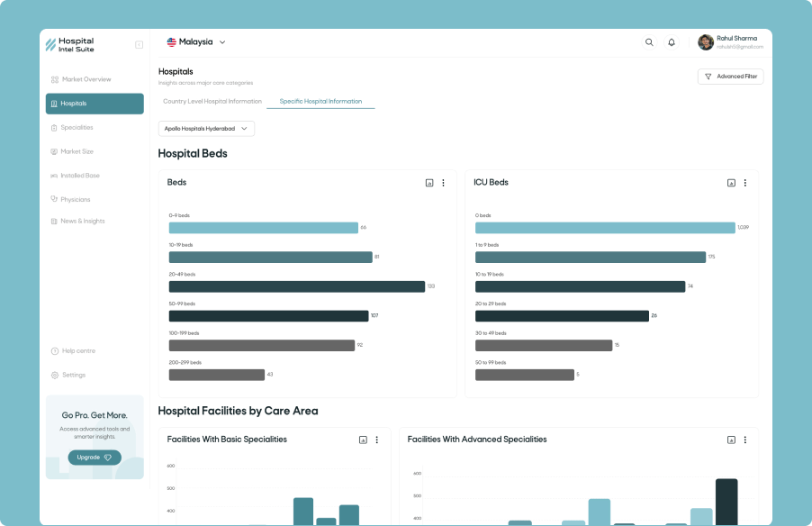Viewport: 812px width, 526px height.
Task: Open Beds chart export icon
Action: pyautogui.click(x=429, y=183)
